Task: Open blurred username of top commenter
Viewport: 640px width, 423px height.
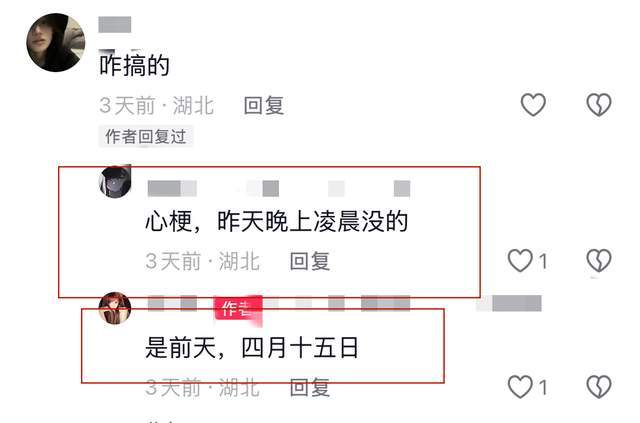Action: click(x=115, y=24)
